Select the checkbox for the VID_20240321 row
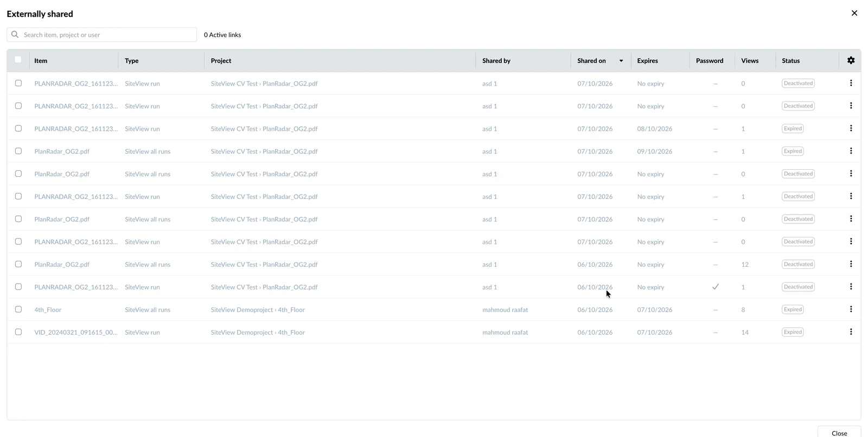 18,332
